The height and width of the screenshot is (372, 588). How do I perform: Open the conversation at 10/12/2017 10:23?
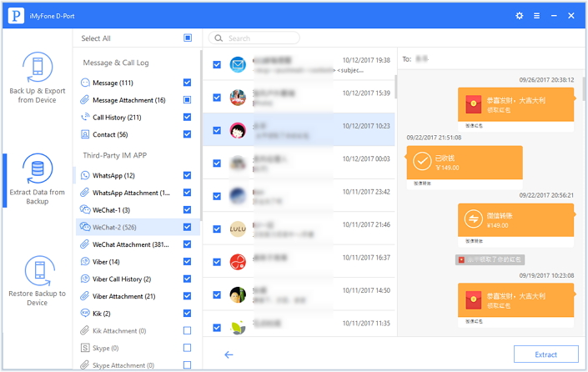(299, 129)
